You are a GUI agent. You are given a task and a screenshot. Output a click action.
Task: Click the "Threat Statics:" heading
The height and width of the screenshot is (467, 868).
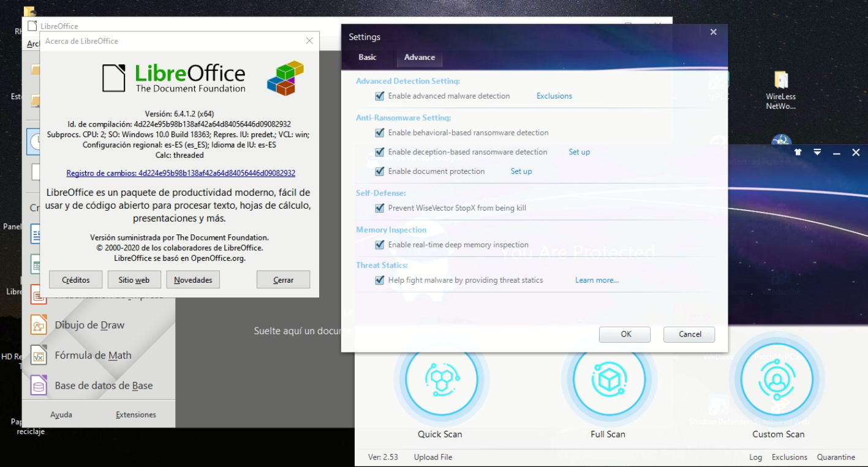(382, 266)
